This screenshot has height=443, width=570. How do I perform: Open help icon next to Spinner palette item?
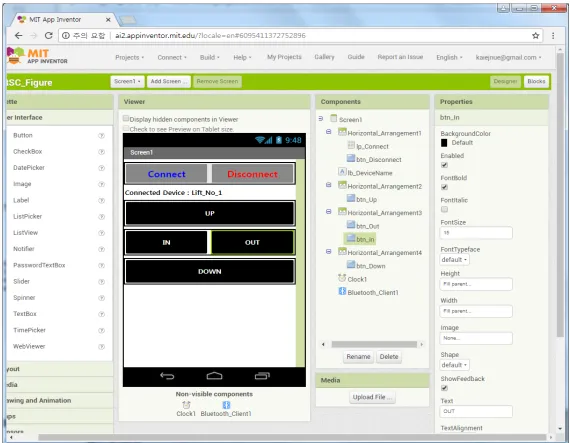coord(101,298)
